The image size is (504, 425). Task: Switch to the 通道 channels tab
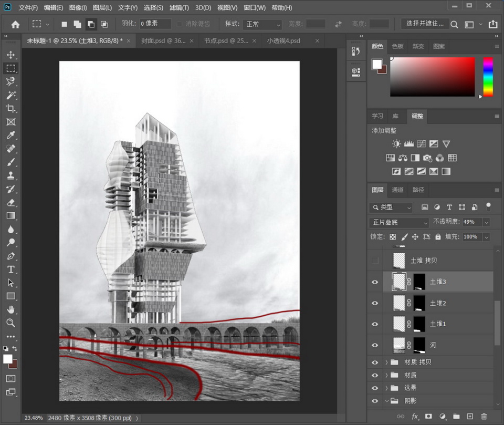click(x=398, y=190)
